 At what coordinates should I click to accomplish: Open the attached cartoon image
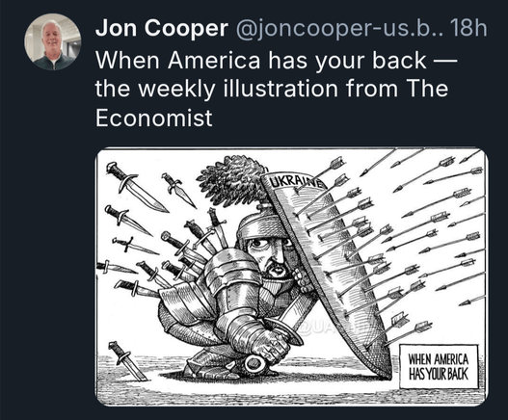pyautogui.click(x=291, y=276)
